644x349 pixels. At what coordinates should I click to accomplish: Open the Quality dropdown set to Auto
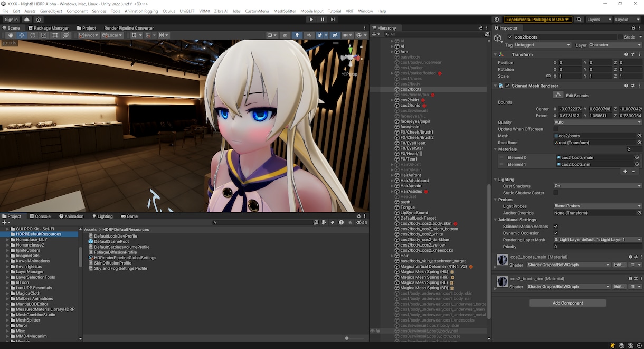coord(598,122)
